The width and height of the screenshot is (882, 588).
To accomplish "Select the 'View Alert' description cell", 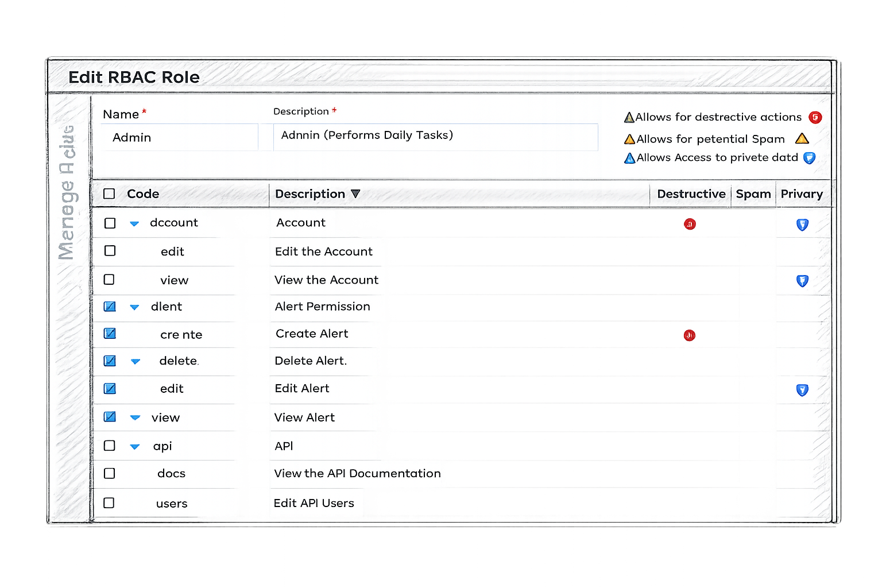I will click(x=304, y=417).
